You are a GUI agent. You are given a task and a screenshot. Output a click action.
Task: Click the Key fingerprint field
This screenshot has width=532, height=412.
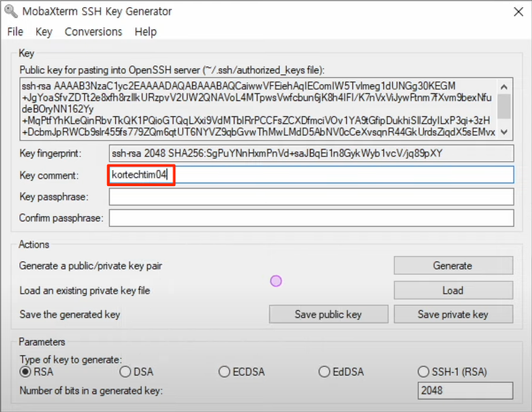(x=311, y=153)
